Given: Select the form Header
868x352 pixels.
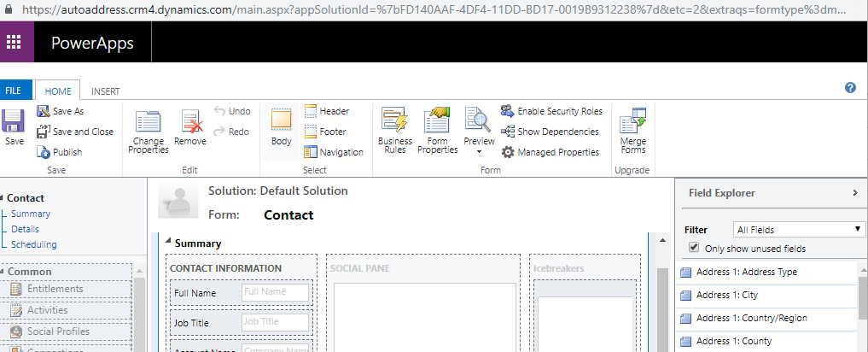Looking at the screenshot, I should 327,111.
